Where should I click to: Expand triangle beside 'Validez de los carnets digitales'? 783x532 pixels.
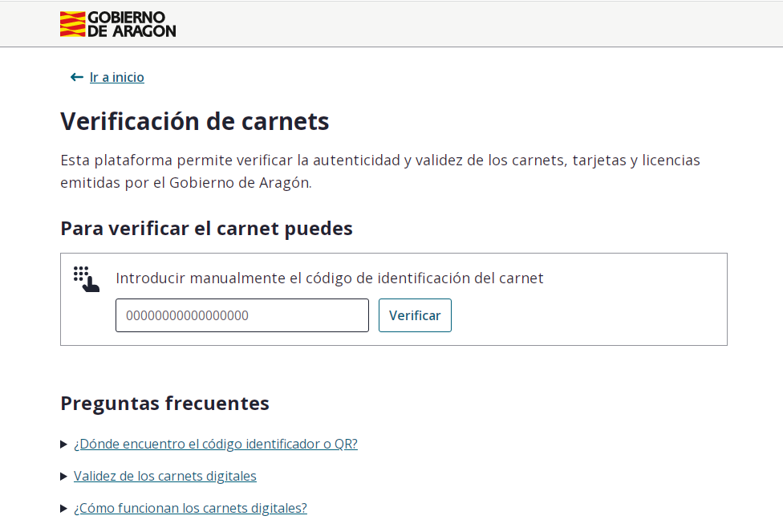[x=64, y=477]
